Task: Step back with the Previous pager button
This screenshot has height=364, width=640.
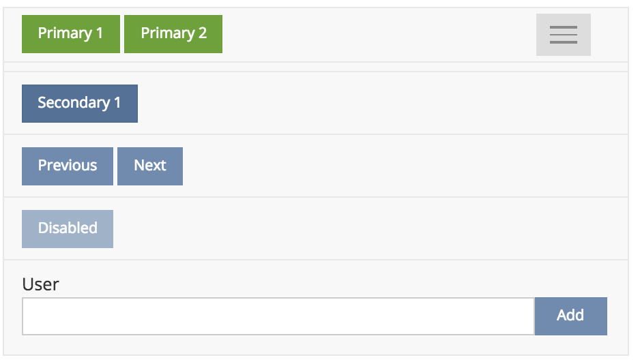Action: (x=68, y=166)
